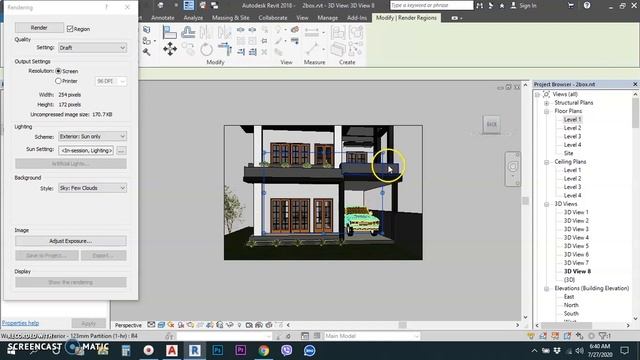Click Show Rendering Dialog icon on view control bar

click(190, 325)
